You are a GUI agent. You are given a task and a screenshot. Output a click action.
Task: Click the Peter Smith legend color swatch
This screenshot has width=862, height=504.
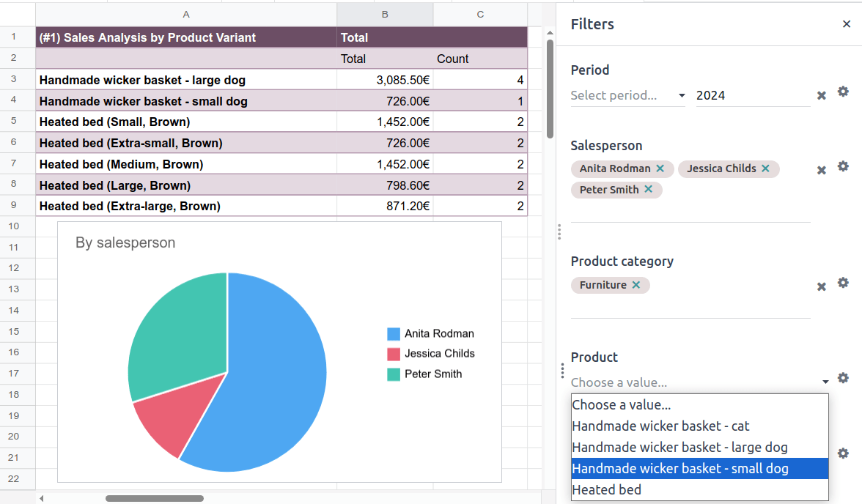(x=394, y=374)
